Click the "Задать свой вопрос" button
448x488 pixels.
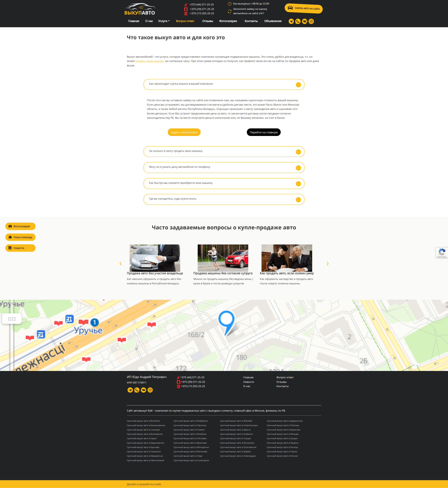point(184,132)
